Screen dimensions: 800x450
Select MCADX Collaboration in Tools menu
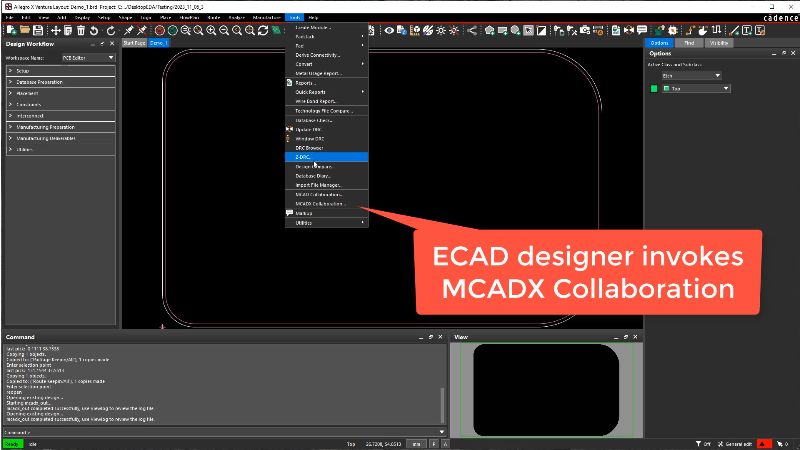(x=320, y=203)
